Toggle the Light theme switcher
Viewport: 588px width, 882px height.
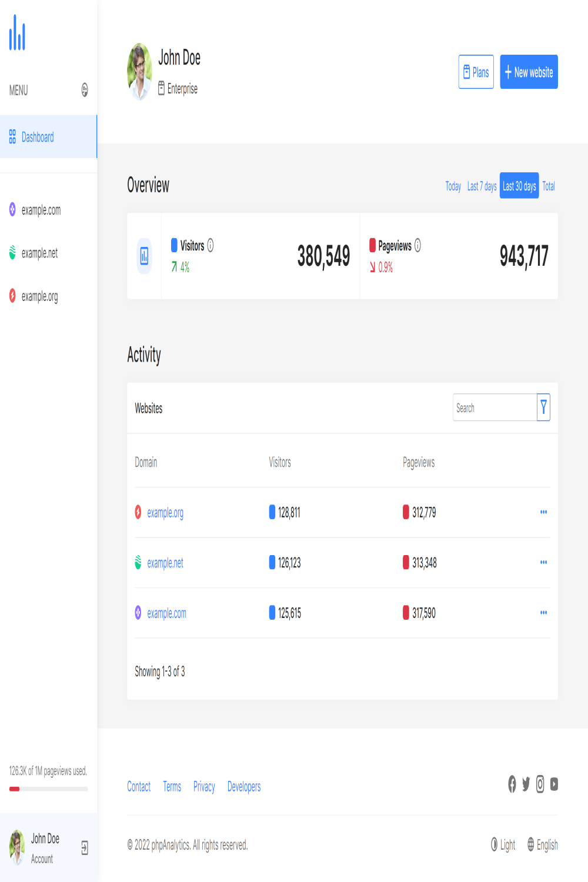click(x=503, y=845)
